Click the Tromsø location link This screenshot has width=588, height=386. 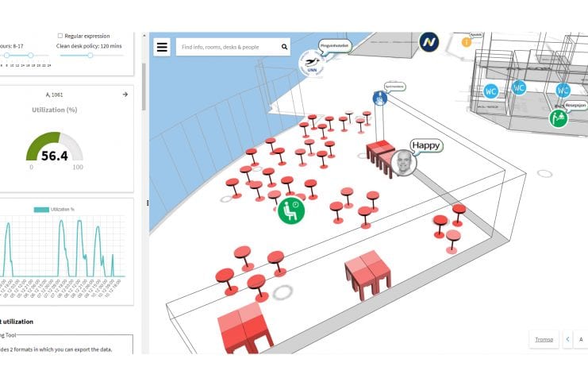click(544, 340)
